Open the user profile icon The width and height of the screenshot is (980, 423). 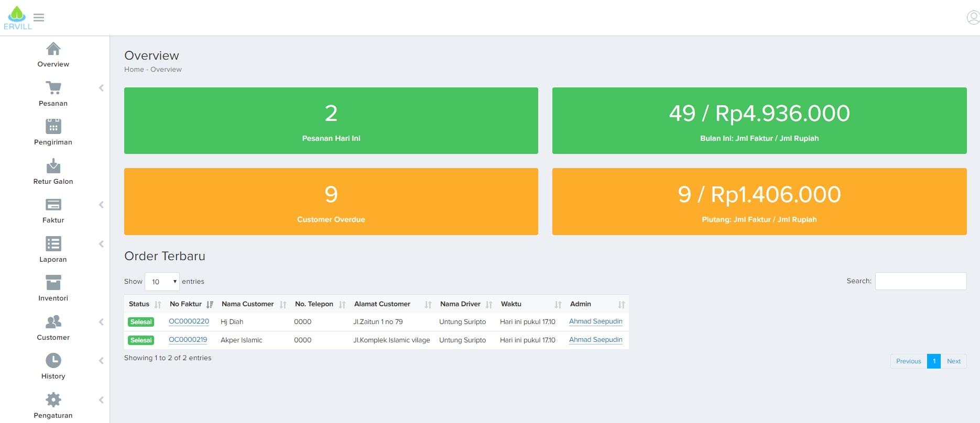tap(973, 18)
